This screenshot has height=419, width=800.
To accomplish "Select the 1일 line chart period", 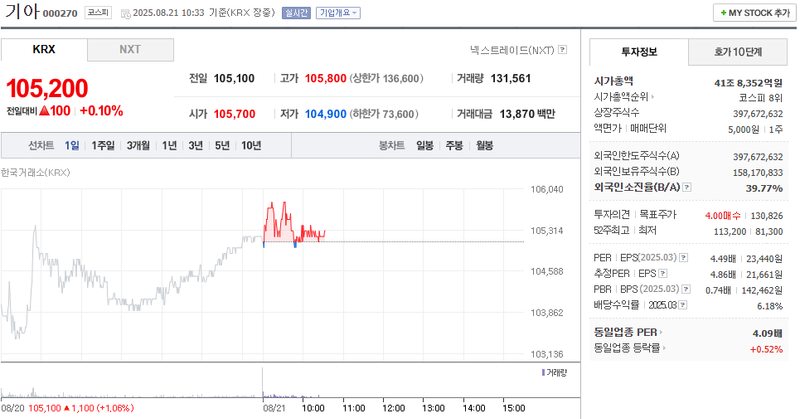I will click(72, 145).
